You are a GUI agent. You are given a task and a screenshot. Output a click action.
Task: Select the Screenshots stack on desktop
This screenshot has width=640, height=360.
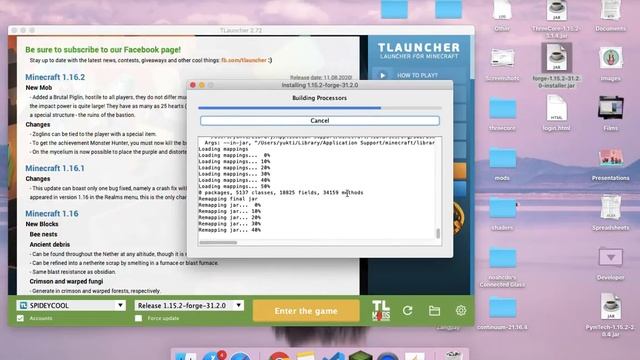click(x=502, y=63)
